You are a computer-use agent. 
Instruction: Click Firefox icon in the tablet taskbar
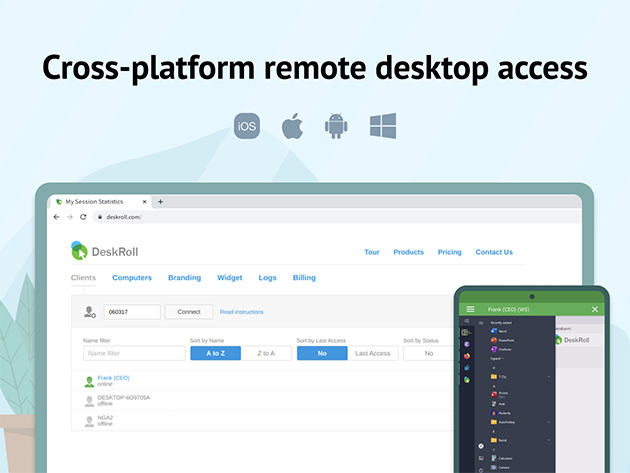click(467, 356)
